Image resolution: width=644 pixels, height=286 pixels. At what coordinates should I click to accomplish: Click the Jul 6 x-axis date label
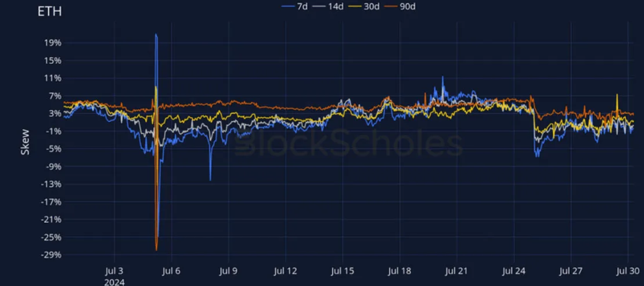[171, 271]
